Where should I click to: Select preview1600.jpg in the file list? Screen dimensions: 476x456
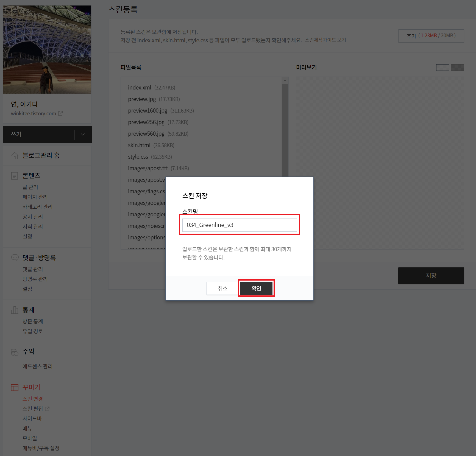pyautogui.click(x=161, y=111)
